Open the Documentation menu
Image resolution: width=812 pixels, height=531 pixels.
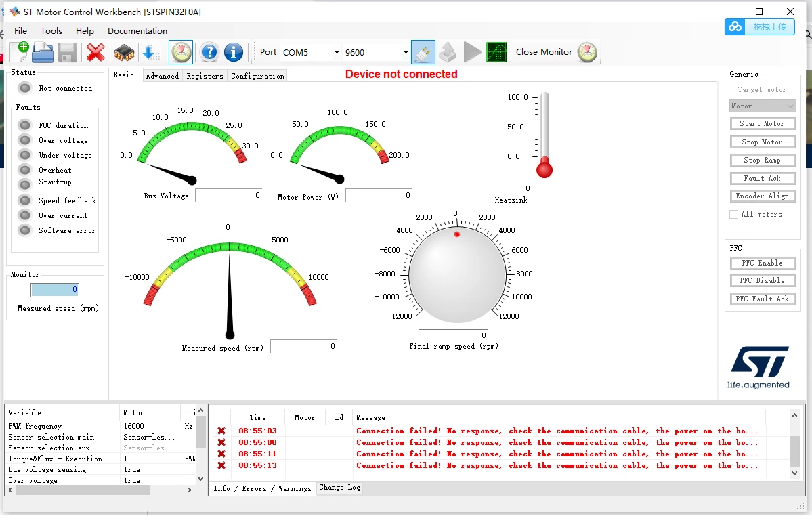pos(137,31)
